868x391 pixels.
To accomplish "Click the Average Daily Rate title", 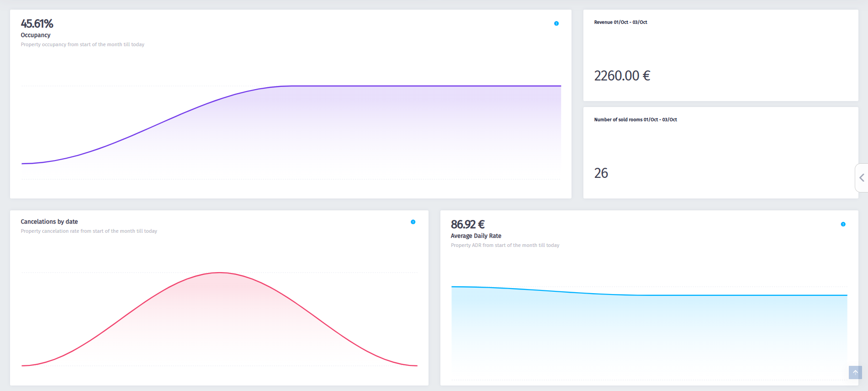I will [476, 236].
